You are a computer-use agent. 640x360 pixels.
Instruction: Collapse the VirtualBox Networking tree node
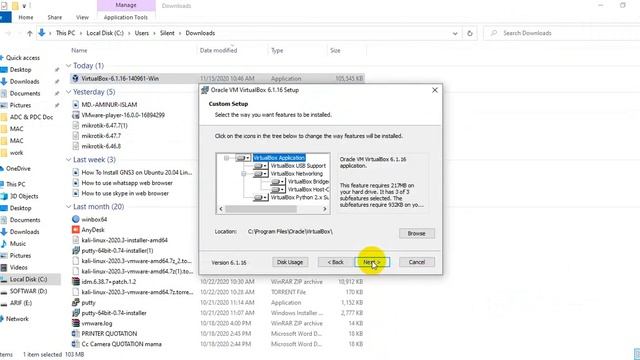click(244, 174)
